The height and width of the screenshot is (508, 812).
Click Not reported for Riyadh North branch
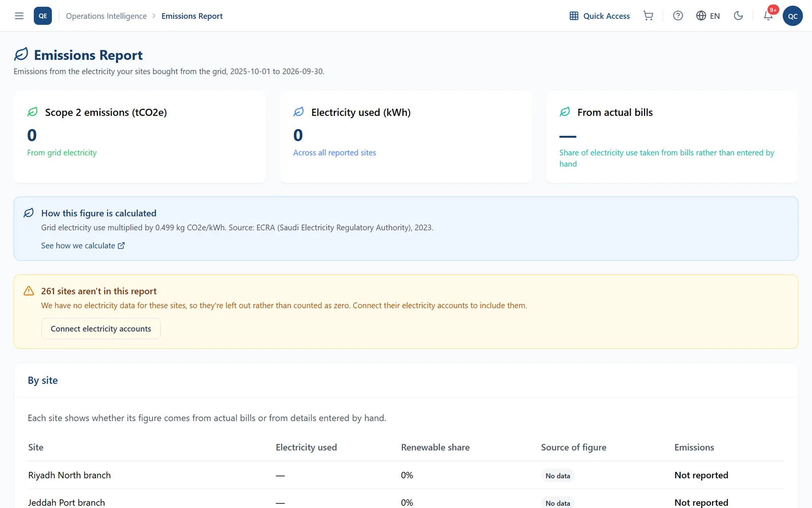pos(701,475)
